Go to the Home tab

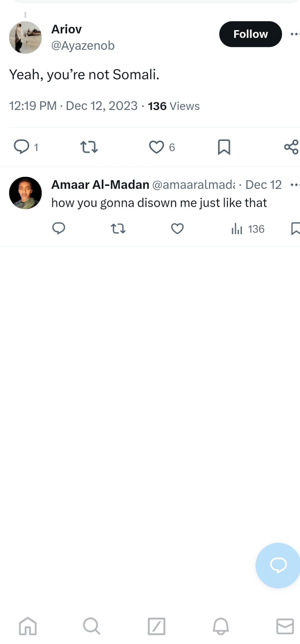28,626
